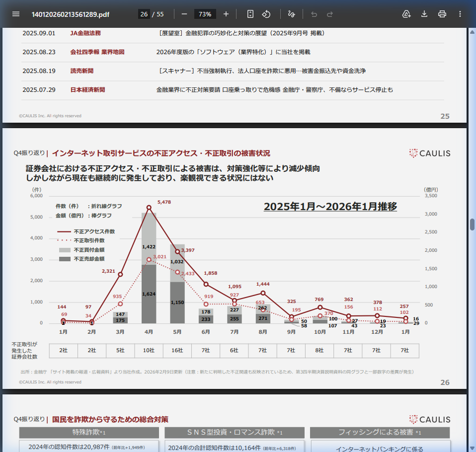Click the page number input field
The image size is (476, 452).
pyautogui.click(x=144, y=14)
